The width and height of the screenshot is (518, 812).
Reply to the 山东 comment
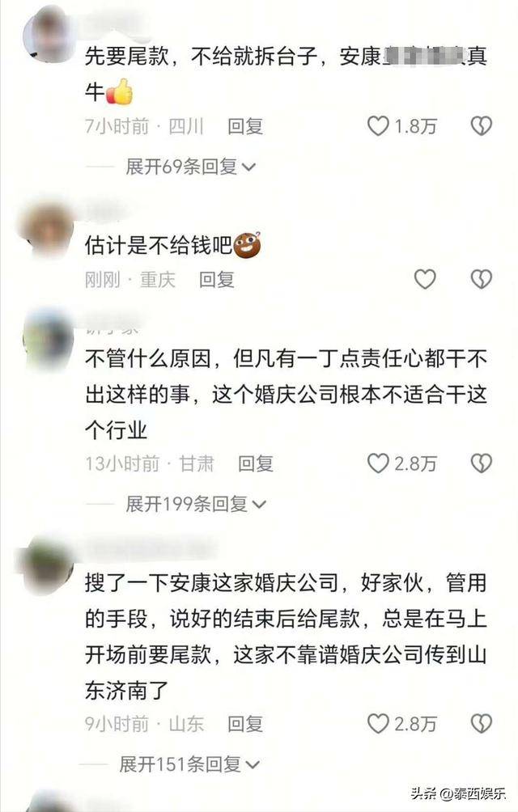click(245, 724)
